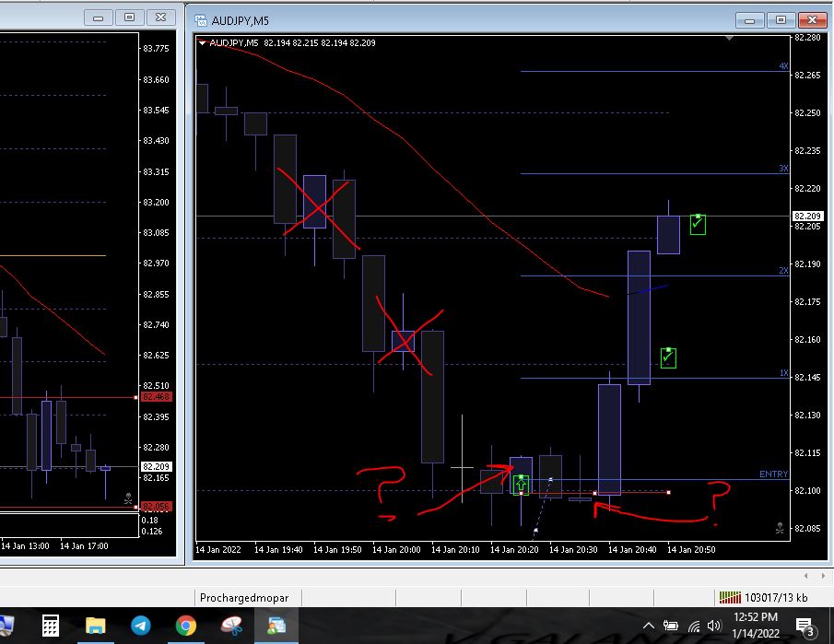Click the taskbar clock showing 12:52 PM

(x=756, y=617)
